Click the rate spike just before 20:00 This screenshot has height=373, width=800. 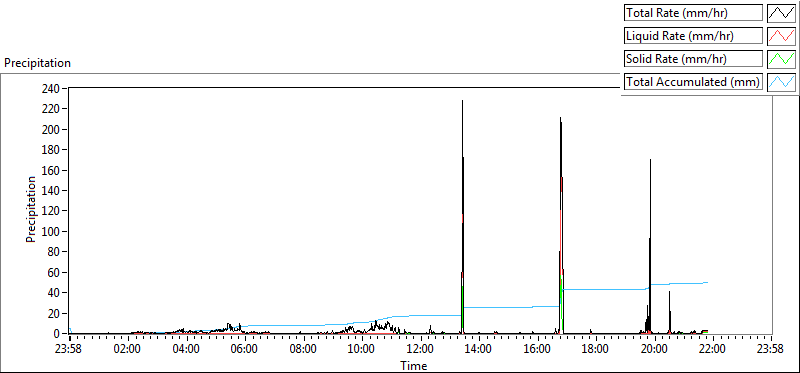[x=650, y=246]
